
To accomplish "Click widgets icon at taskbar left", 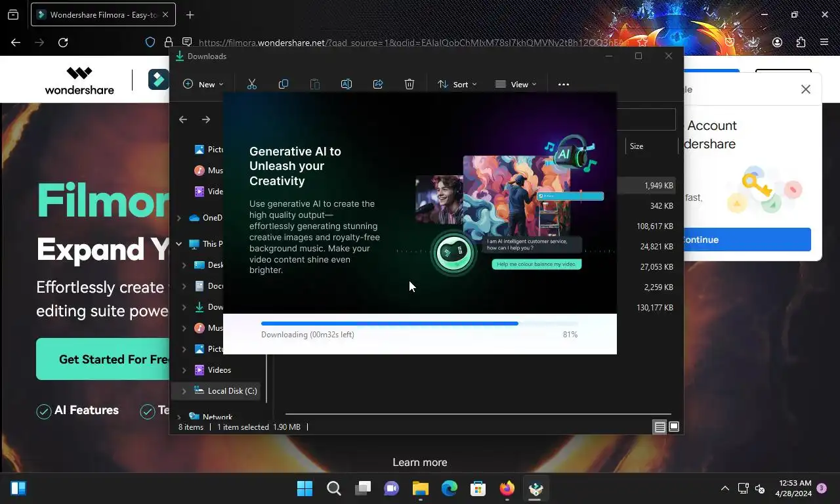I will pos(18,488).
